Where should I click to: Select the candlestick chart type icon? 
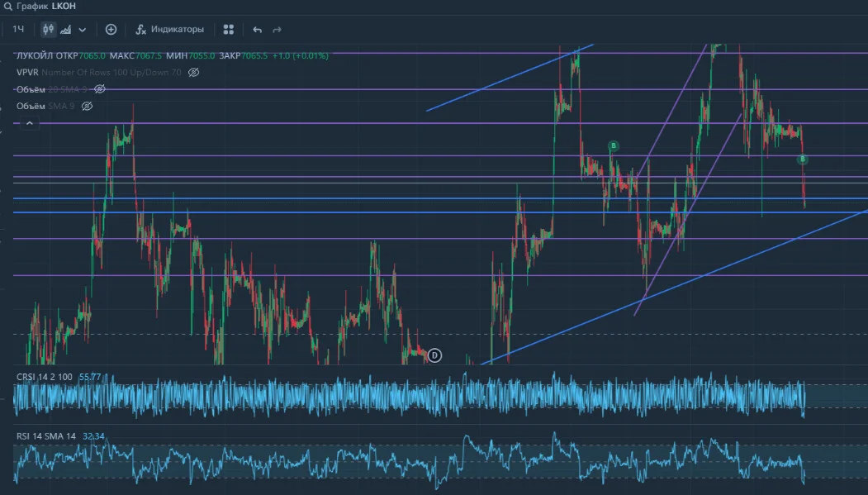[48, 30]
